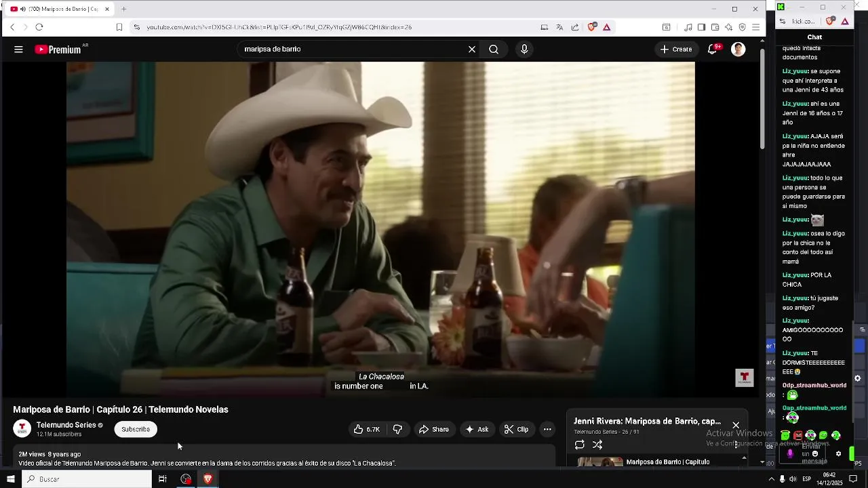Image resolution: width=868 pixels, height=488 pixels.
Task: Open playlist options three-dot menu
Action: 736,445
